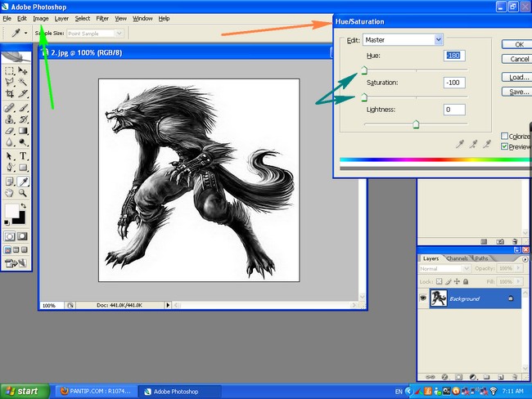Screen dimensions: 532x399
Task: Select the Pen tool
Action: coord(9,167)
